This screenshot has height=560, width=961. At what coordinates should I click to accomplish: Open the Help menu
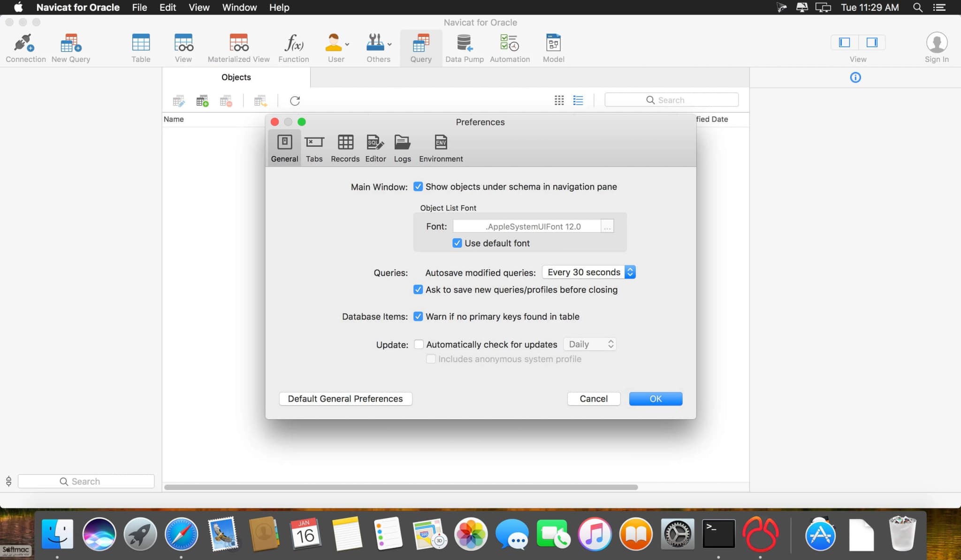pyautogui.click(x=279, y=8)
